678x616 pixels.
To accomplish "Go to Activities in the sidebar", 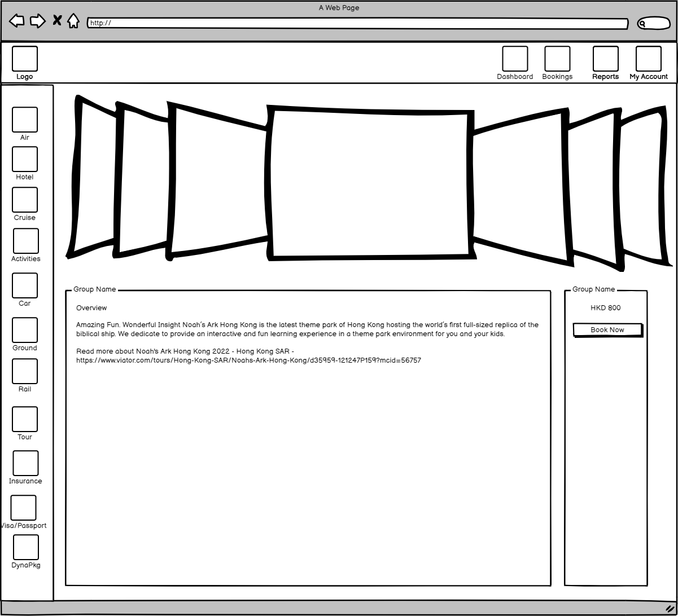I will (x=26, y=241).
